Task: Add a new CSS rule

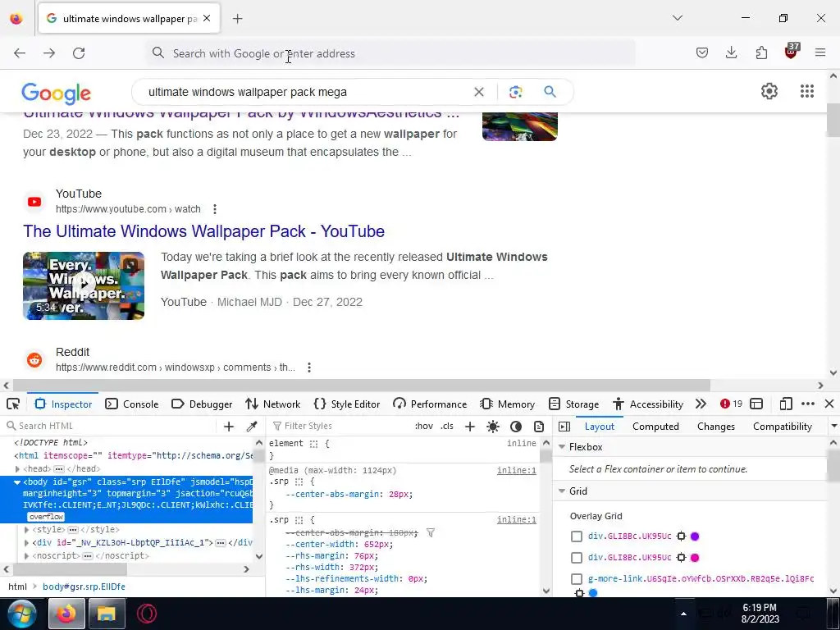Action: [470, 427]
